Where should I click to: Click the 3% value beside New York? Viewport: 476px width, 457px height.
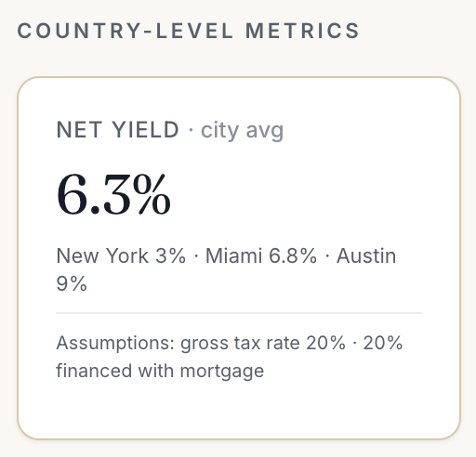(170, 256)
